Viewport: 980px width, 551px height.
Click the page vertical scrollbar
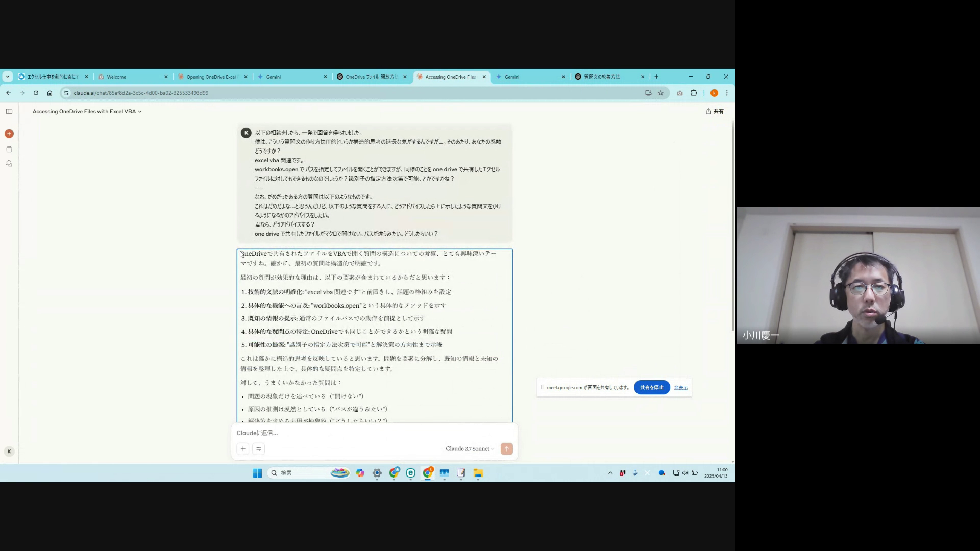click(x=733, y=224)
